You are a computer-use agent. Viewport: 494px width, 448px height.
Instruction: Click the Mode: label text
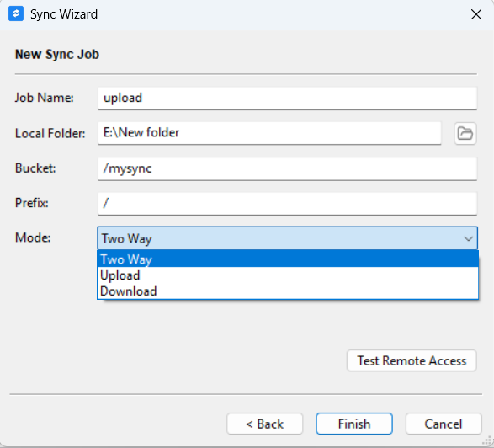coord(33,237)
